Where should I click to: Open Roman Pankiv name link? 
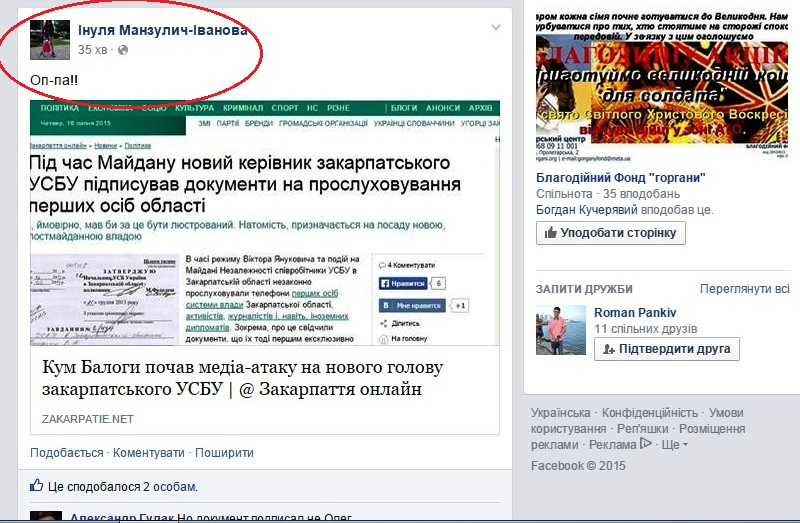tap(635, 313)
